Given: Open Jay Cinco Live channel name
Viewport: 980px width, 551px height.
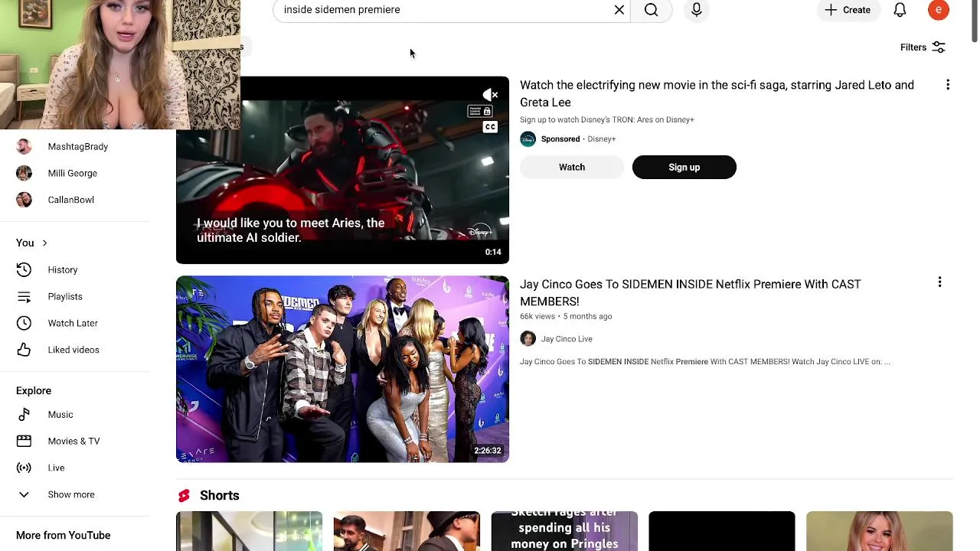Looking at the screenshot, I should coord(567,339).
